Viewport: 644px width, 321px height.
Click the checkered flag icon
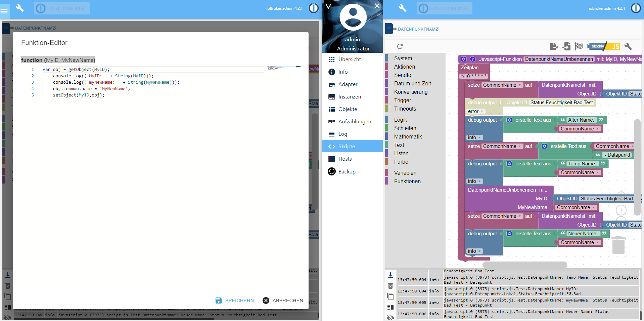[x=579, y=46]
